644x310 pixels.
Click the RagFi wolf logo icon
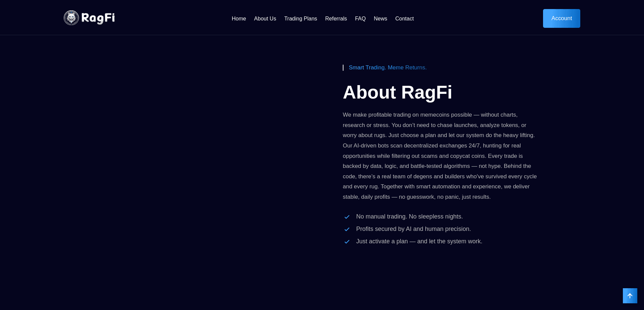71,17
